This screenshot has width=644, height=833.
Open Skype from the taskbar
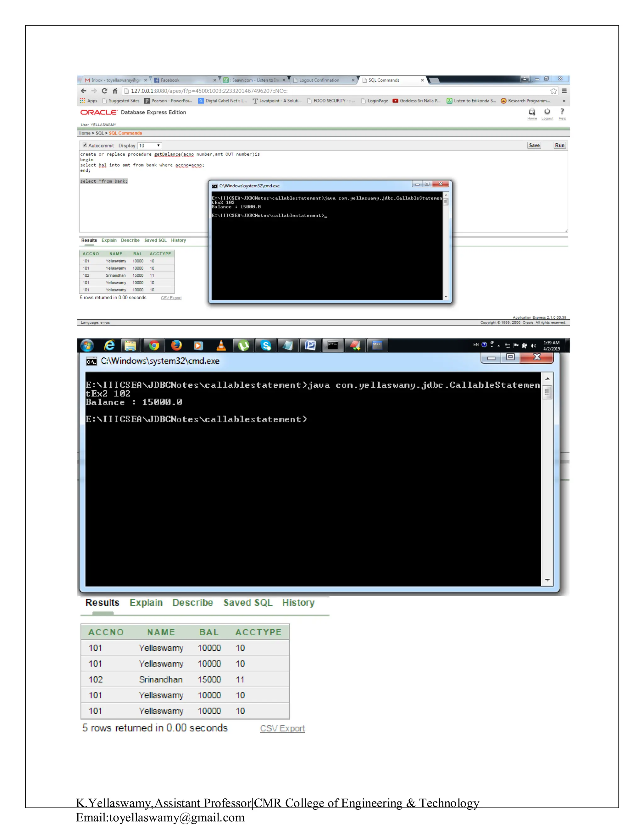tap(266, 345)
